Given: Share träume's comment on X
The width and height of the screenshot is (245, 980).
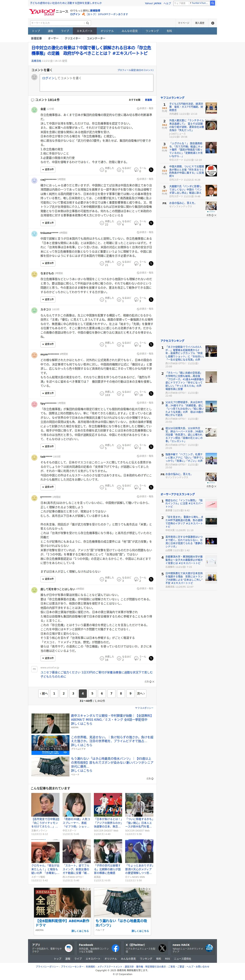Looking at the screenshot, I should click(x=151, y=263).
